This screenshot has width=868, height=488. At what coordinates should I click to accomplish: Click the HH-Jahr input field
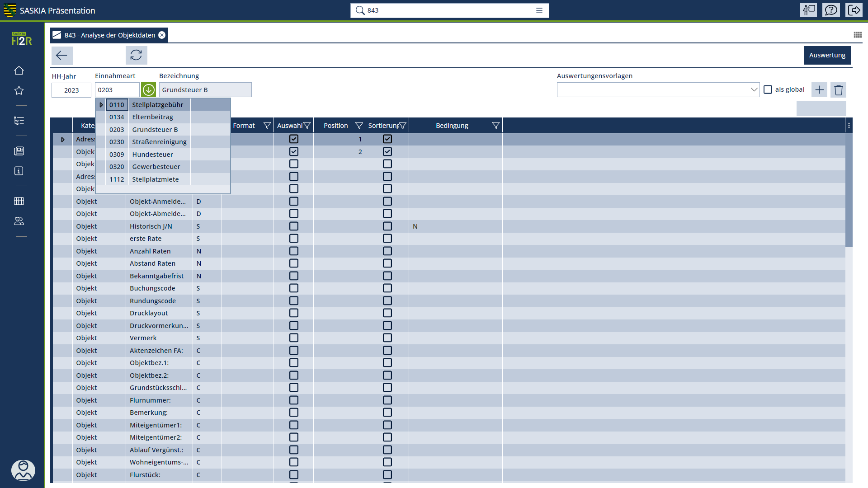point(71,90)
